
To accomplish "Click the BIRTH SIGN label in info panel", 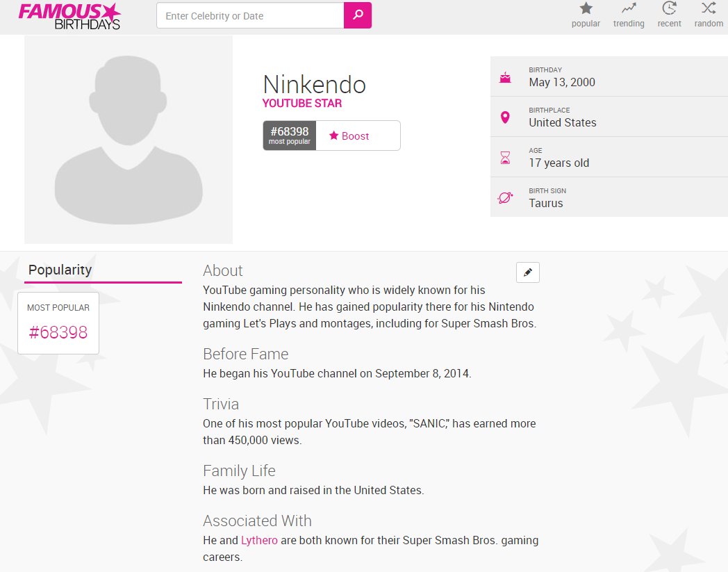I will pos(547,190).
